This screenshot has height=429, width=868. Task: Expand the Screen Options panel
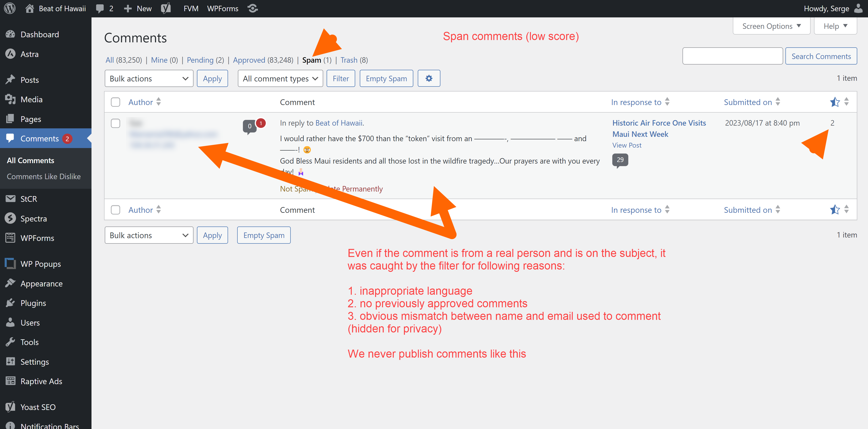coord(771,26)
